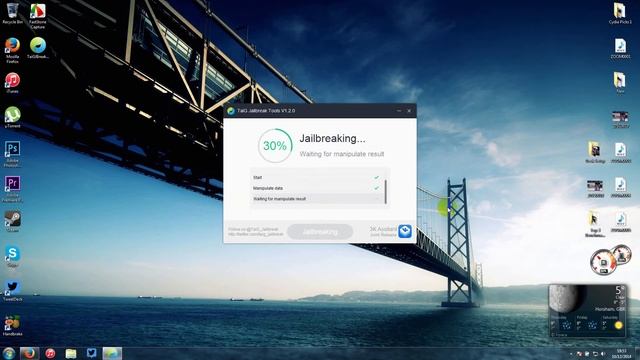Image resolution: width=640 pixels, height=360 pixels.
Task: Click the step list scrollbar in TaiG
Action: (386, 192)
